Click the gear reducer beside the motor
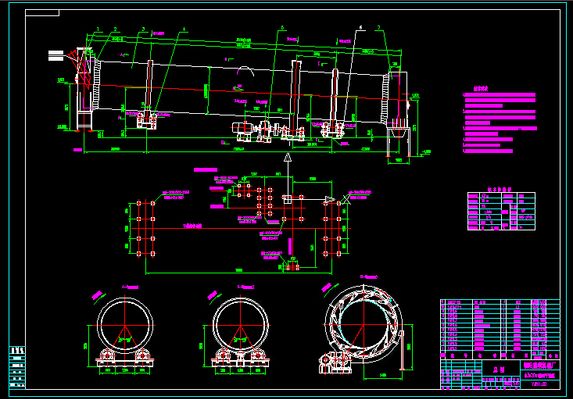573x399 pixels. [x=265, y=132]
